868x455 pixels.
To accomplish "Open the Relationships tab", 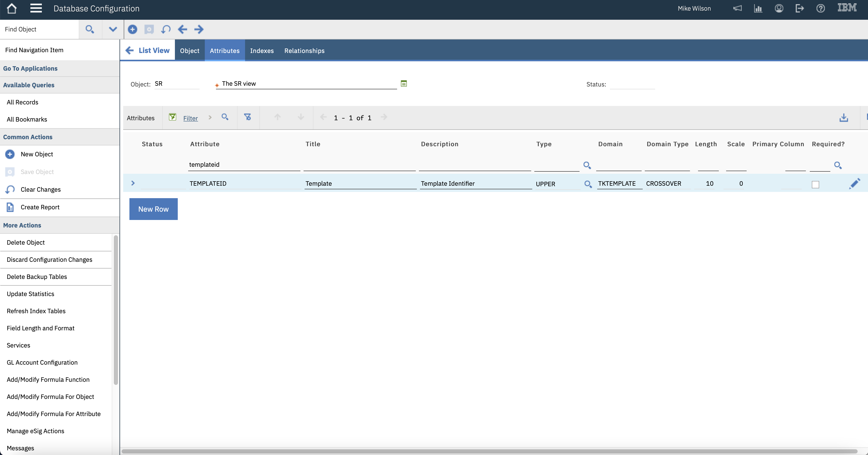I will click(304, 51).
